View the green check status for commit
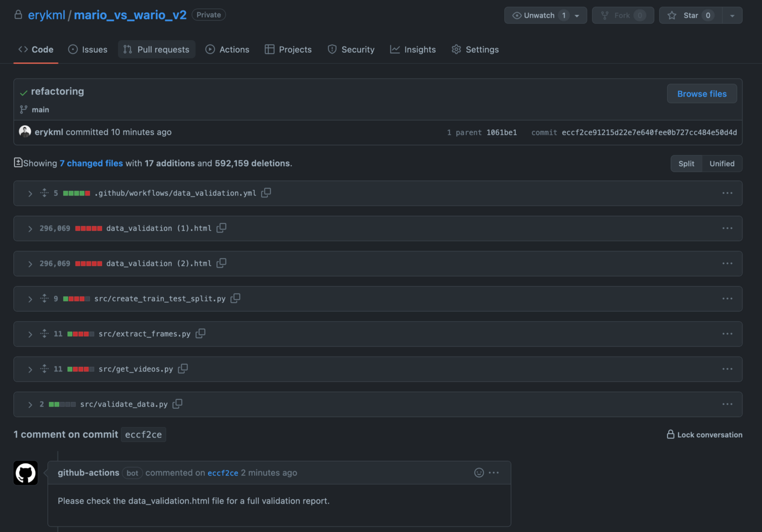 click(24, 92)
